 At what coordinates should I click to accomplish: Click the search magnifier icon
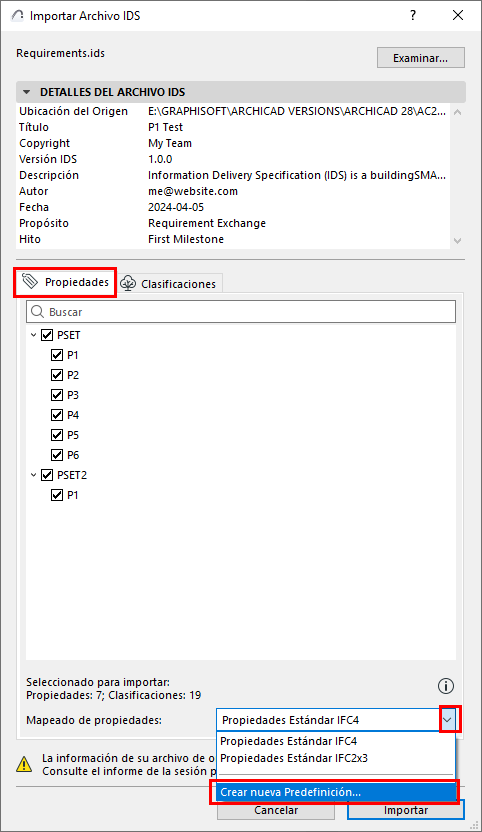(x=37, y=312)
